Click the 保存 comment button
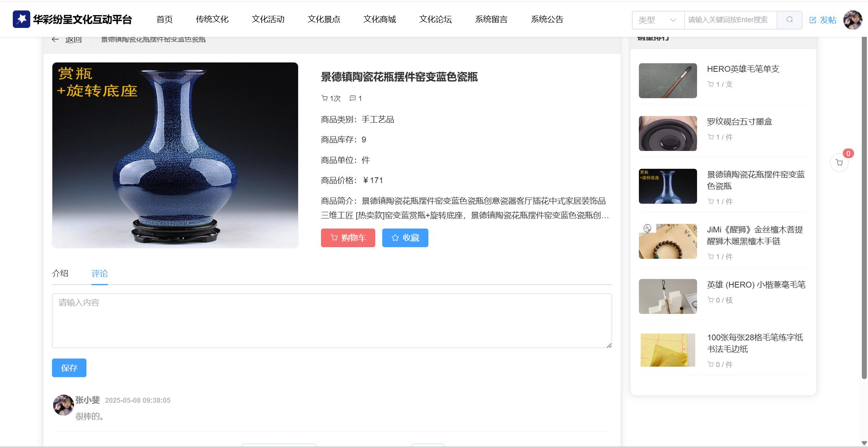Image resolution: width=868 pixels, height=447 pixels. pos(69,368)
